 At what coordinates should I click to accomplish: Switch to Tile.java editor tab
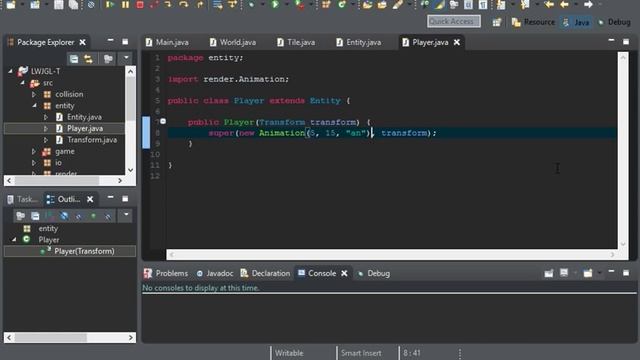[296, 42]
